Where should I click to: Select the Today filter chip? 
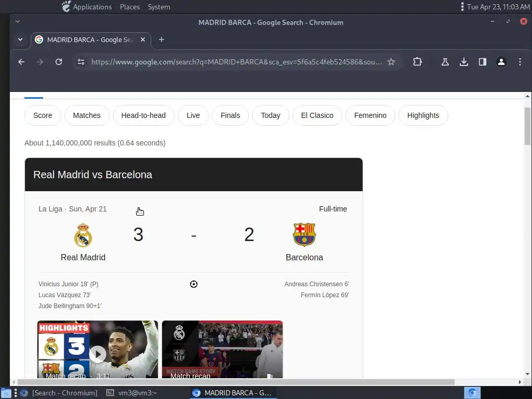[270, 115]
